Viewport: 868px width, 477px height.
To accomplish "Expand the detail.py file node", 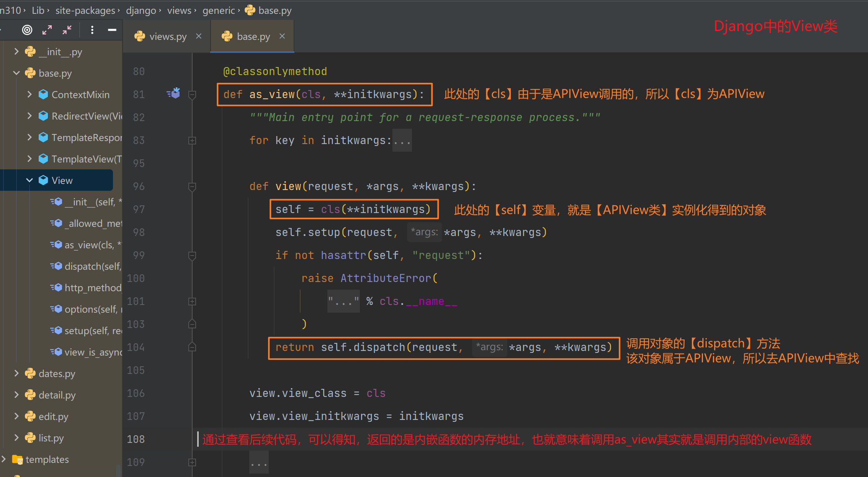I will [16, 395].
